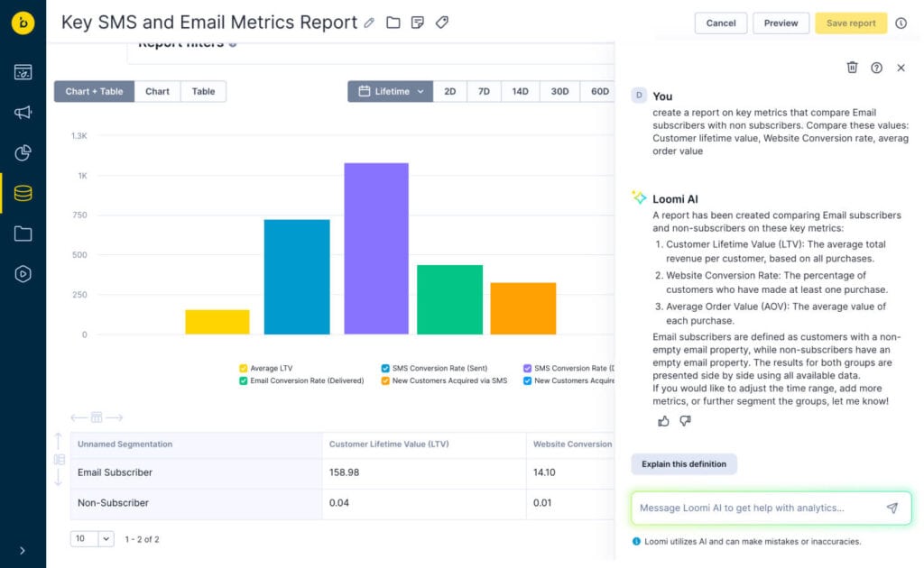Click the tag icon beside report title
The width and height of the screenshot is (924, 568).
[441, 23]
